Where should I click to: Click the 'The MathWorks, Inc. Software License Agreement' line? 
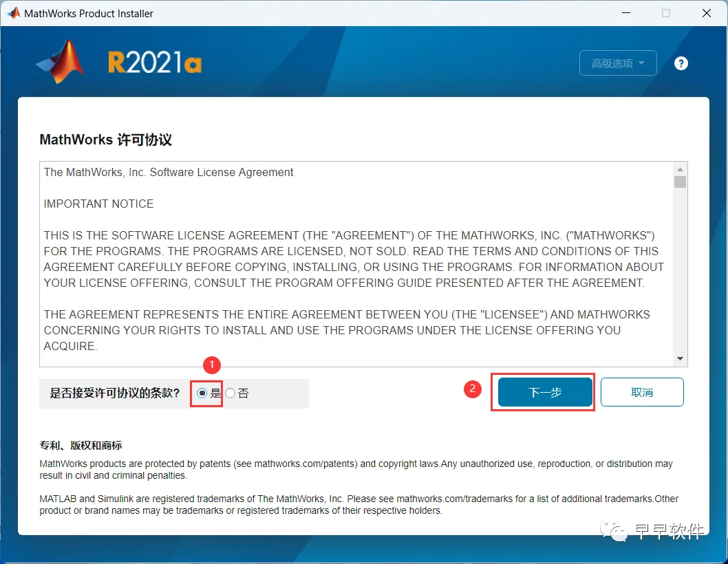pyautogui.click(x=169, y=172)
